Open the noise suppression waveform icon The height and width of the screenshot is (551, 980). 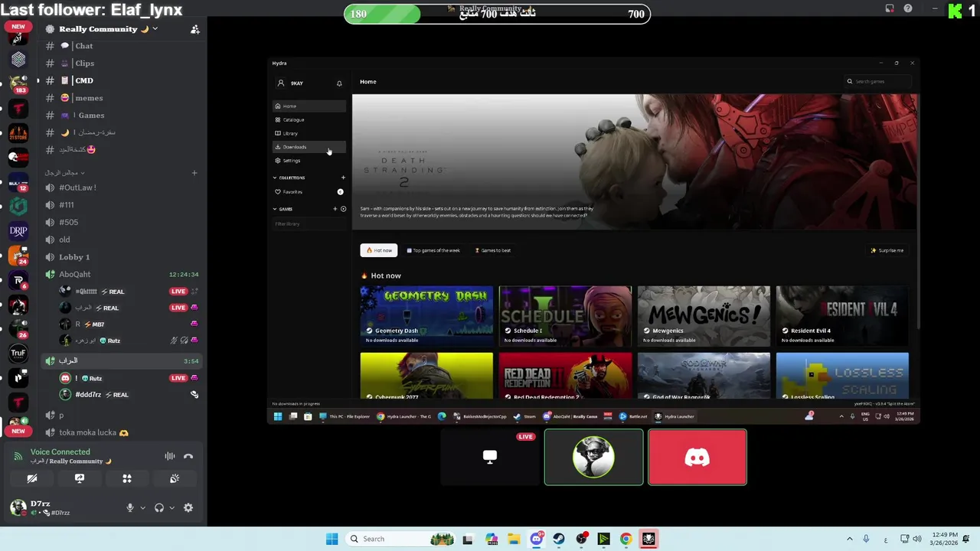click(170, 456)
